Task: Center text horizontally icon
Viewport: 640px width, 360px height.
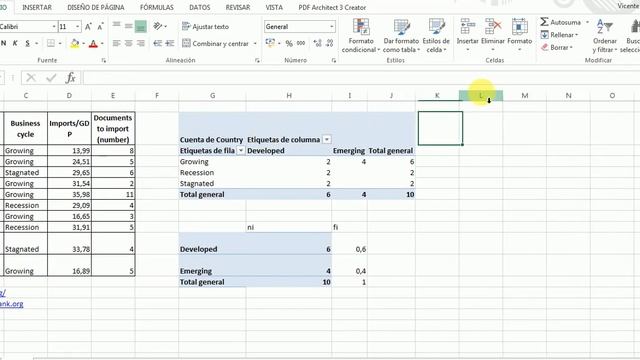Action: (128, 43)
